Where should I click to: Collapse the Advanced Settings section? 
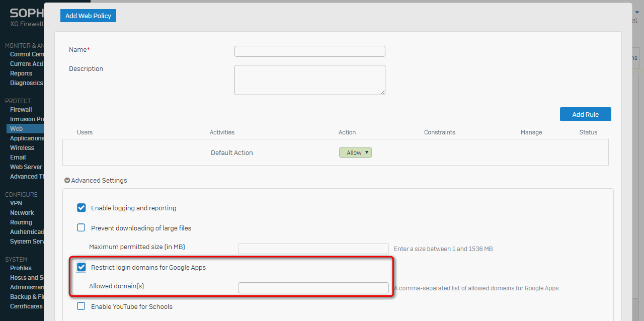click(96, 180)
